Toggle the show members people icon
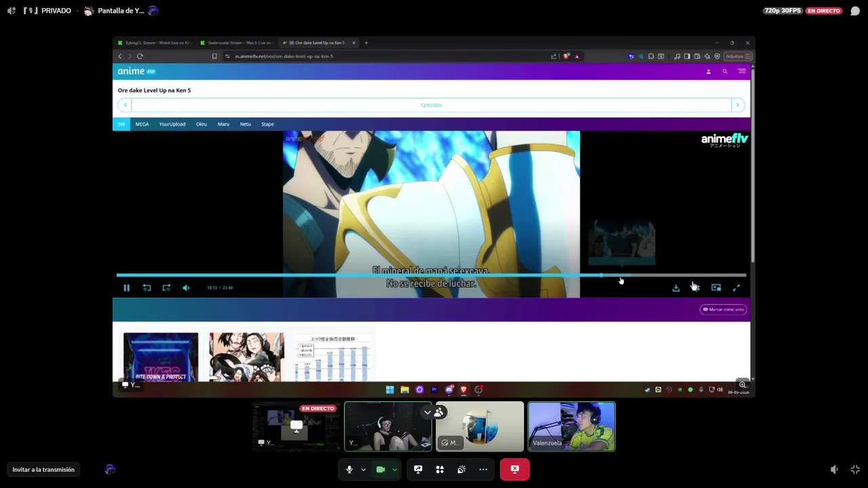The width and height of the screenshot is (868, 488). [439, 412]
